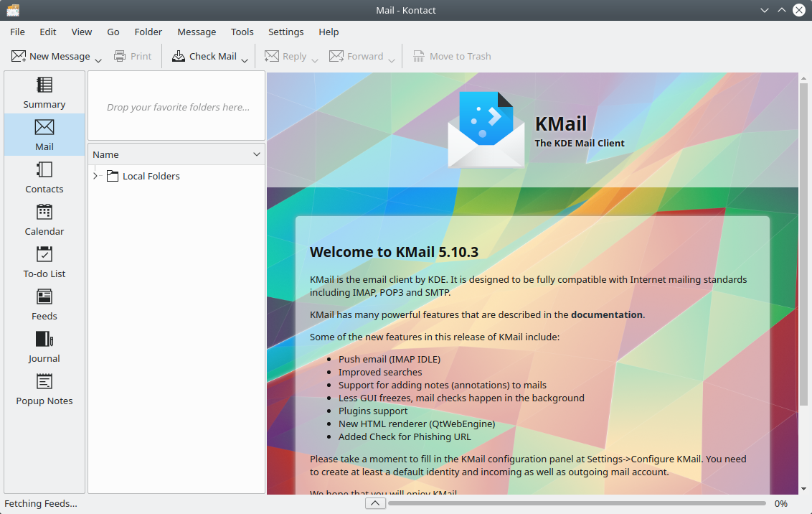Switch to the Contacts component
Screen dimensions: 812x514
click(x=44, y=177)
